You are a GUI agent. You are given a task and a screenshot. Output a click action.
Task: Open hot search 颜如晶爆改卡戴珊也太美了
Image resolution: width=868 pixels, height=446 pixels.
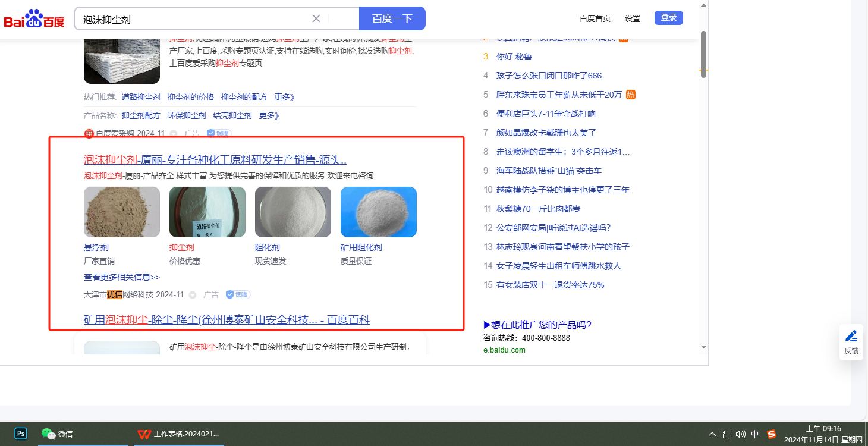click(546, 133)
